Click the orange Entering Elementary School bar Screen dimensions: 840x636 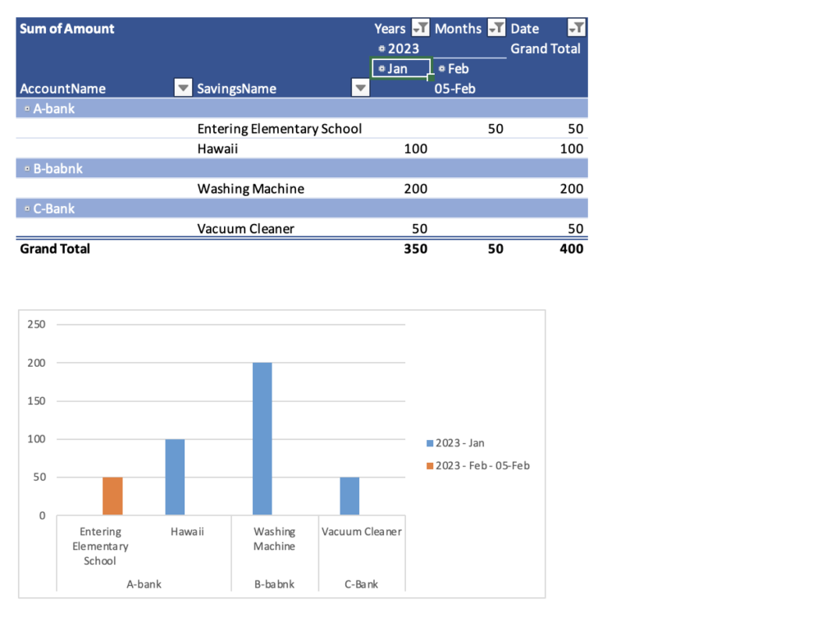(x=112, y=496)
